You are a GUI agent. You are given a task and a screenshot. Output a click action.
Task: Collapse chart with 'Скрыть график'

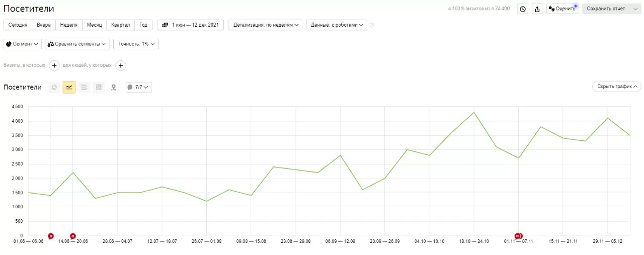(x=616, y=87)
